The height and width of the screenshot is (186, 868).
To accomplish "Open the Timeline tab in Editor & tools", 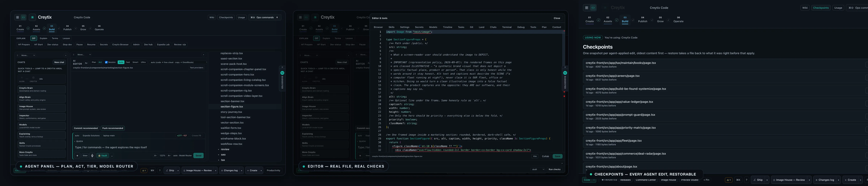I will click(x=447, y=27).
